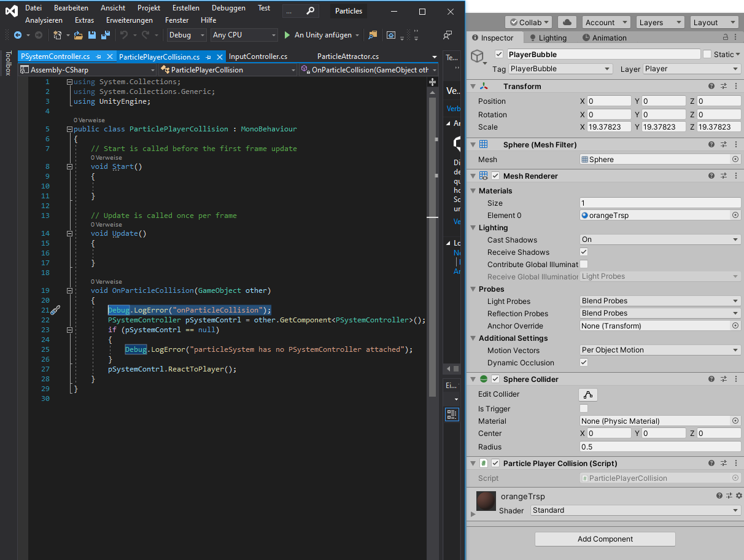The width and height of the screenshot is (744, 560).
Task: Toggle the Receive Shadows checkbox
Action: 584,252
